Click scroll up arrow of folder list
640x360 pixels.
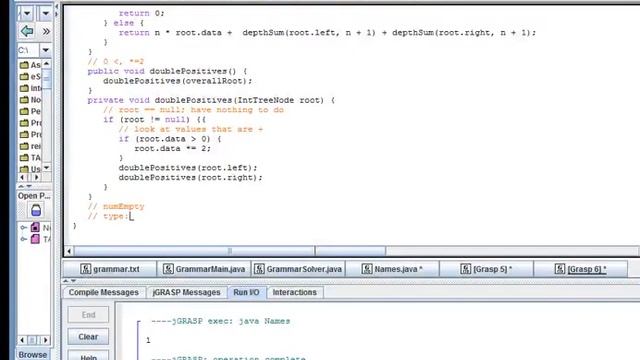(x=47, y=64)
